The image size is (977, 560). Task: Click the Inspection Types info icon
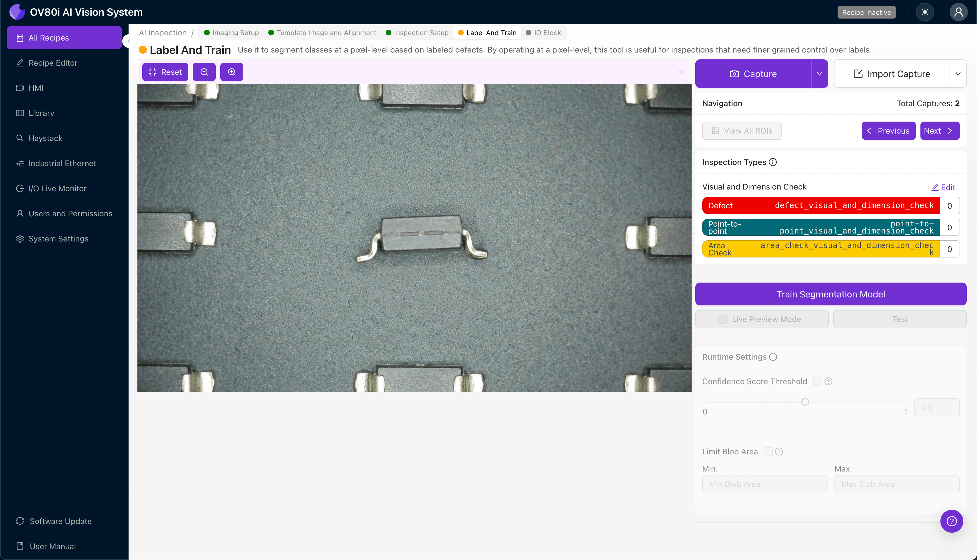point(772,162)
